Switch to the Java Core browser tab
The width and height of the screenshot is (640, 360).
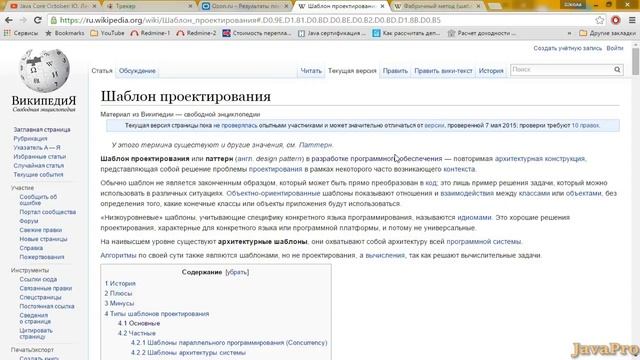pos(53,6)
